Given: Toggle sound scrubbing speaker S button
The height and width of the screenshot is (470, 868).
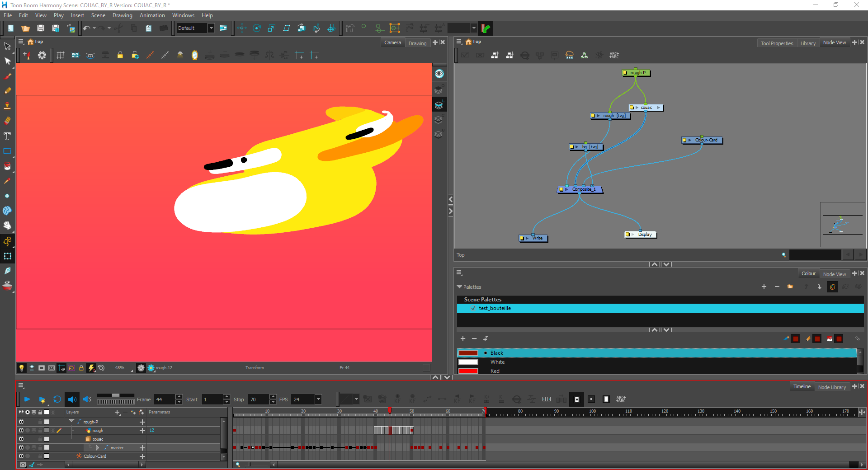Looking at the screenshot, I should pyautogui.click(x=87, y=399).
